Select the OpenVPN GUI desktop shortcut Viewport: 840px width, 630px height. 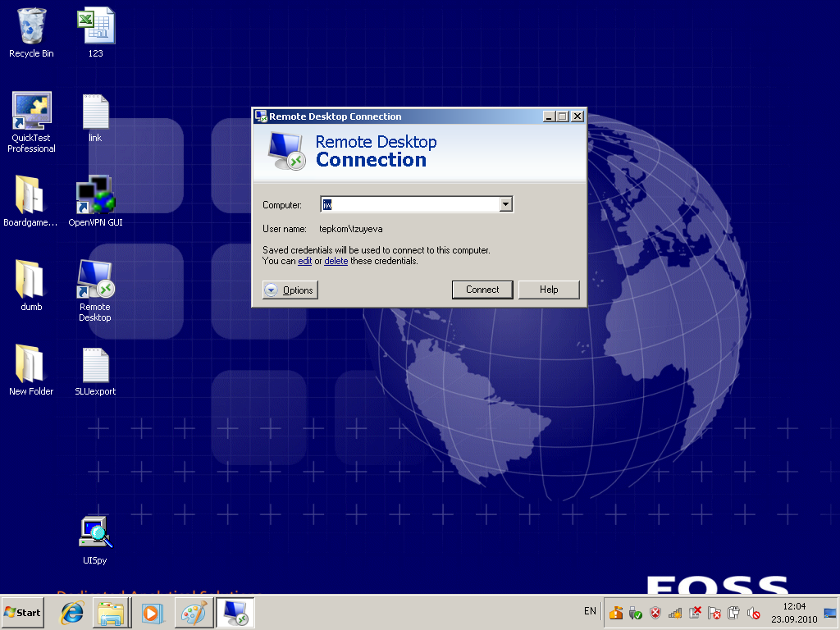[95, 202]
